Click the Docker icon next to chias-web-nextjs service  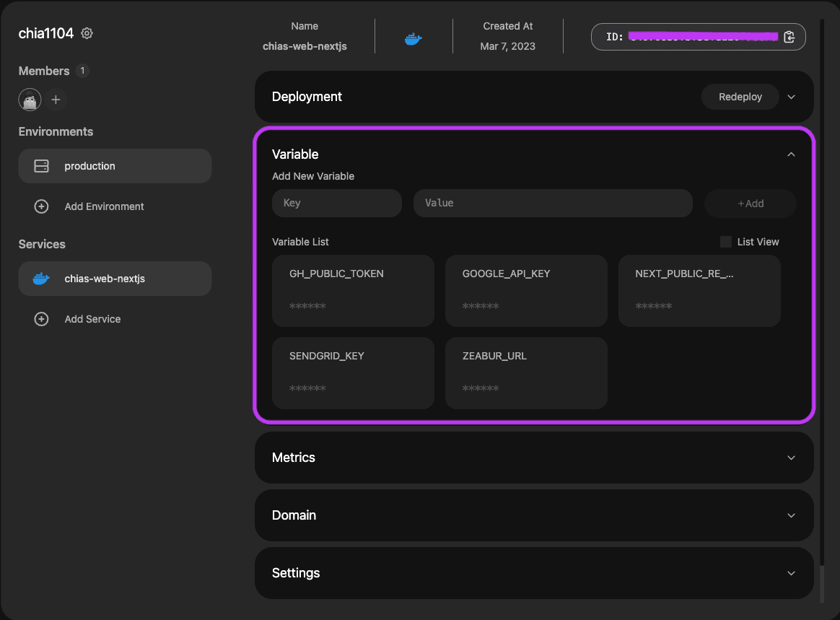point(41,278)
